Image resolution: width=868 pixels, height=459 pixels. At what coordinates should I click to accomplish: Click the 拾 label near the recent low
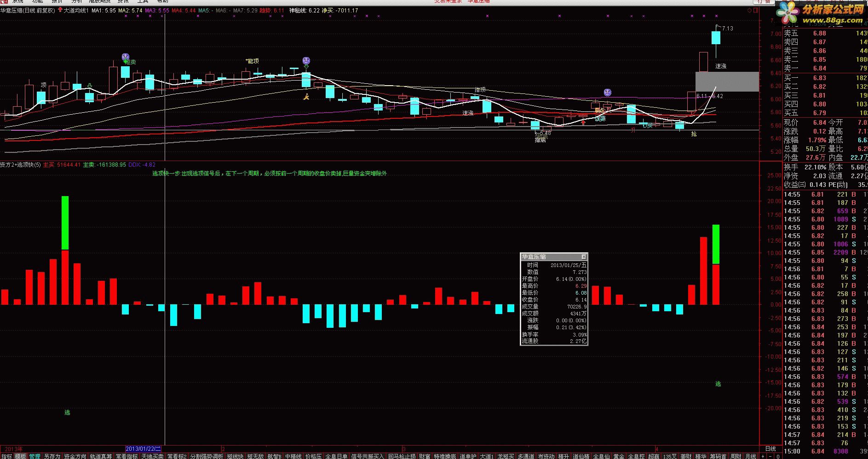pyautogui.click(x=694, y=134)
